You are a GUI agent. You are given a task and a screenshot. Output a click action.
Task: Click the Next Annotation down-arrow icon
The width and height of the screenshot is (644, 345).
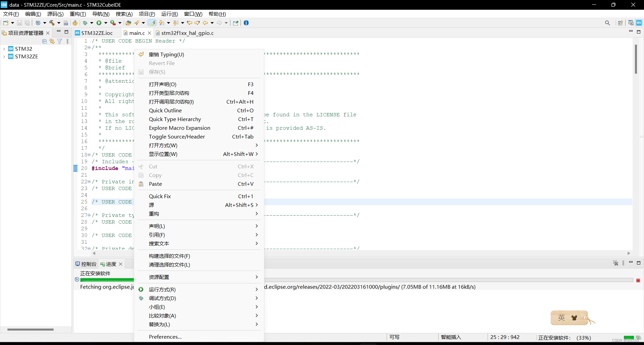coord(161,23)
